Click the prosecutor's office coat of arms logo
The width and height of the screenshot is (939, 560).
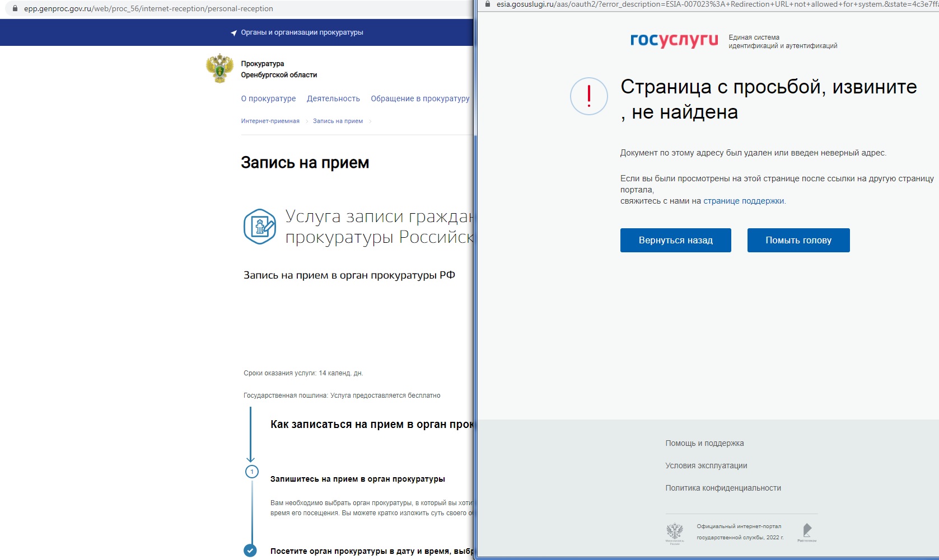tap(219, 69)
